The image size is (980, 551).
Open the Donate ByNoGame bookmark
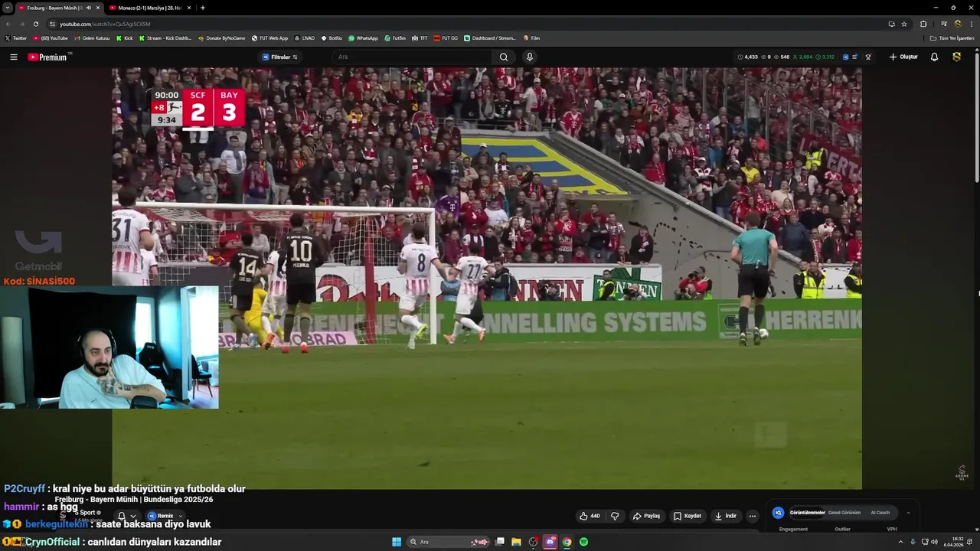(222, 37)
